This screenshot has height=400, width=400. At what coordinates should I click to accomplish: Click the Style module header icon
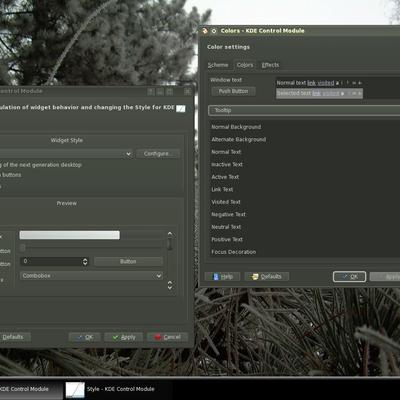pyautogui.click(x=181, y=108)
